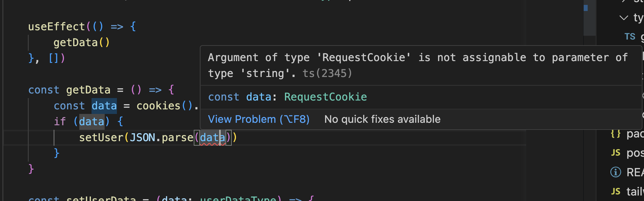This screenshot has height=201, width=644.
Task: Click the 'const data: RequestCookie' type info
Action: (x=287, y=97)
